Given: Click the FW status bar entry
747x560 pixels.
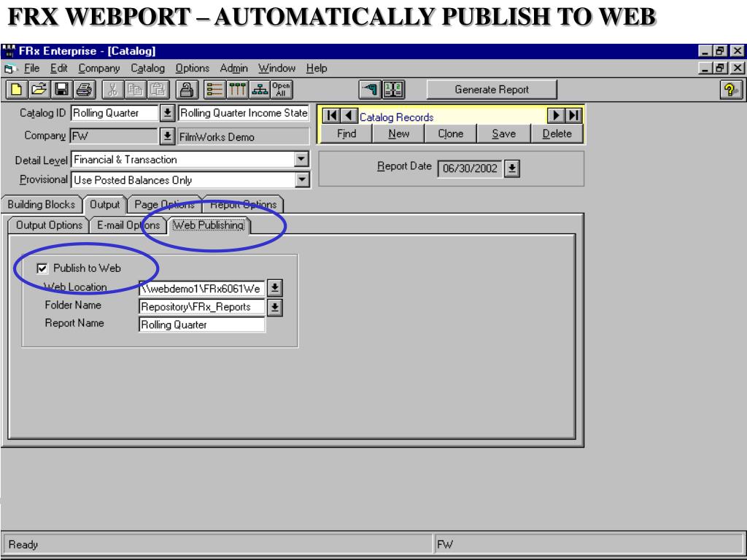Looking at the screenshot, I should (x=445, y=544).
